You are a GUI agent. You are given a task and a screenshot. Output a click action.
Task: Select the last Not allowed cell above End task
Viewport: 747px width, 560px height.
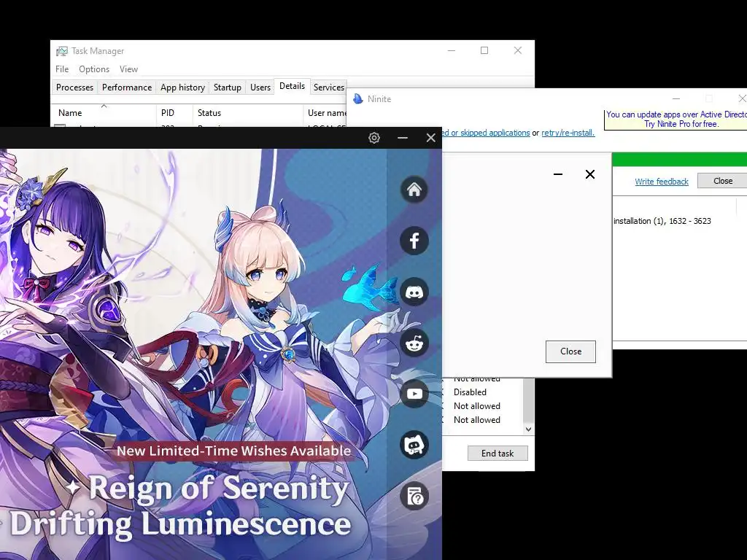pos(476,420)
